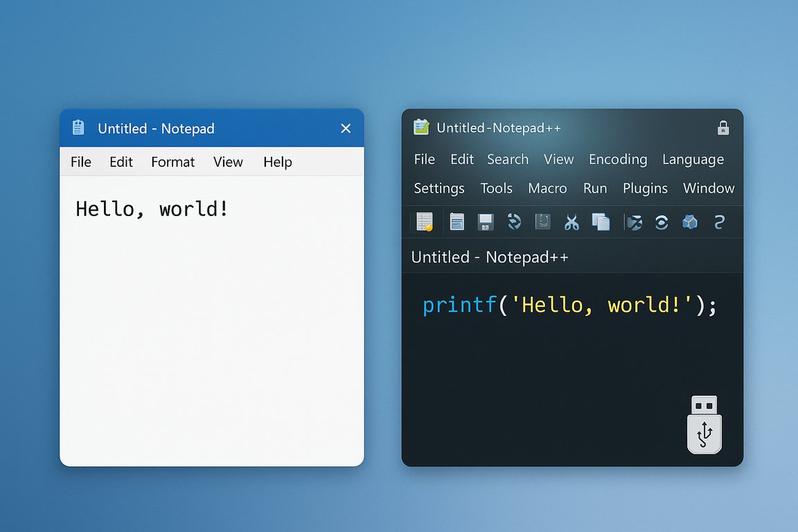
Task: Click the Notepad++ title bar app icon
Action: tap(421, 127)
